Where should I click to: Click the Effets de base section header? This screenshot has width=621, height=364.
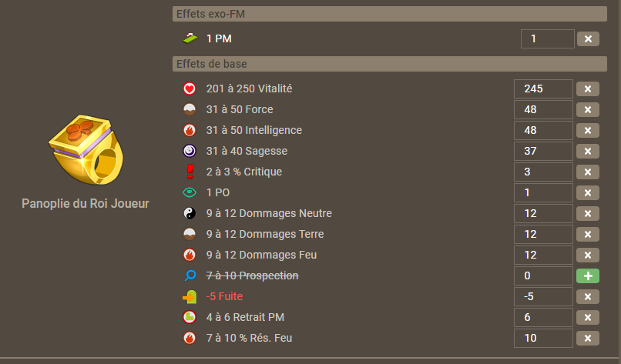tap(390, 64)
